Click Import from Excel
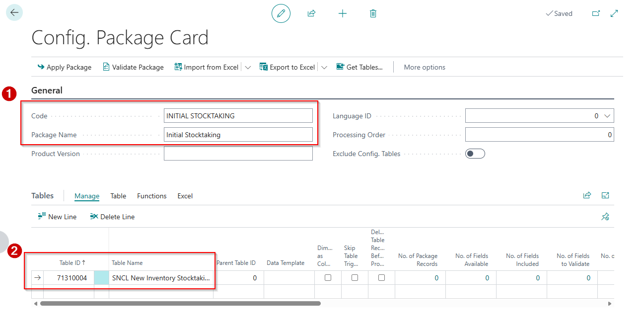This screenshot has height=336, width=644. [x=207, y=67]
